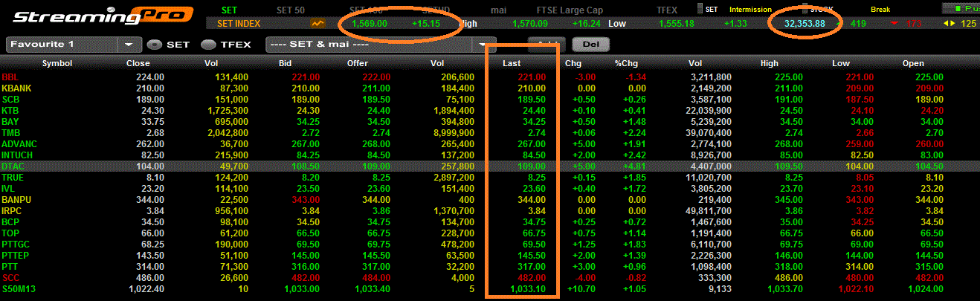Select the INTUCH symbol row
The width and height of the screenshot is (980, 301).
[490, 155]
